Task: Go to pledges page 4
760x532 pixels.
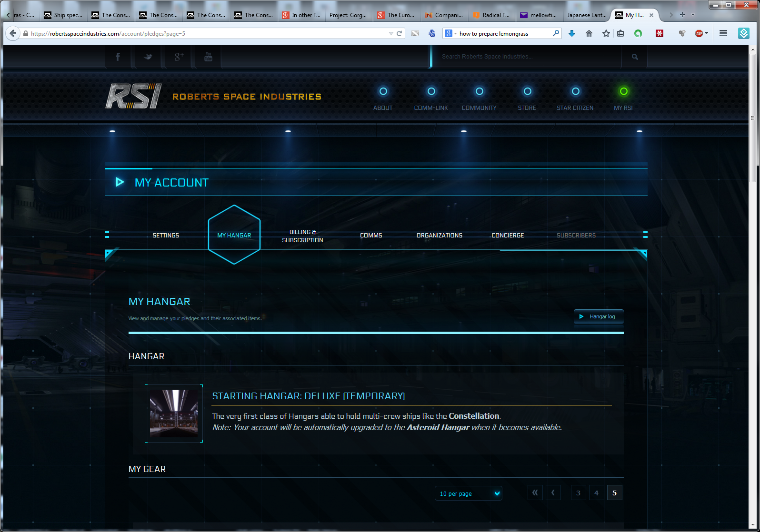Action: [x=596, y=493]
